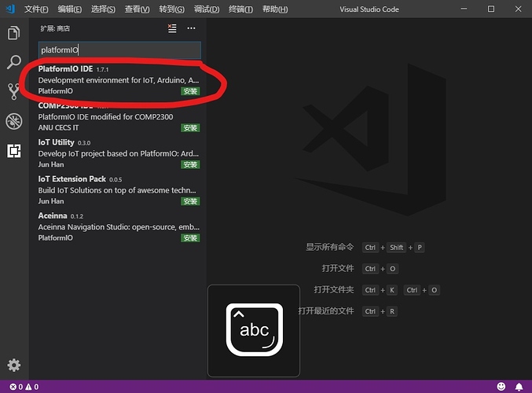Select the IoT Extension Pack title
Screen dimensions: 532x393
pos(72,179)
